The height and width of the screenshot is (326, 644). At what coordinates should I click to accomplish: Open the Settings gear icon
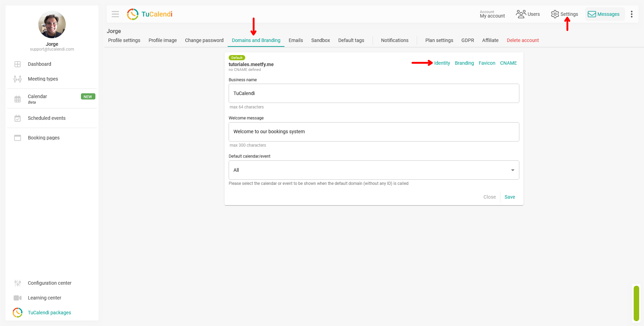(555, 14)
